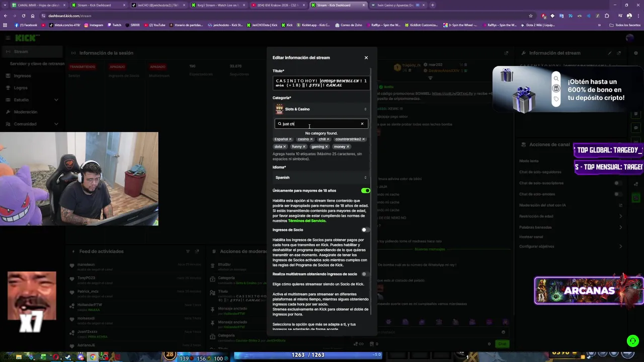Click the category search input field
Viewport: 644px width, 362px height.
pyautogui.click(x=321, y=124)
